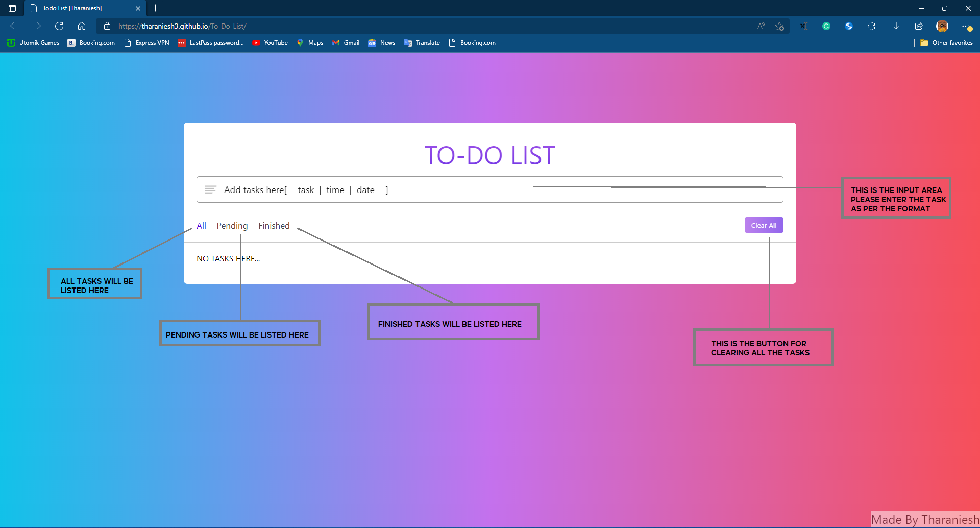Click the Clear All button
Viewport: 980px width, 528px height.
[764, 225]
